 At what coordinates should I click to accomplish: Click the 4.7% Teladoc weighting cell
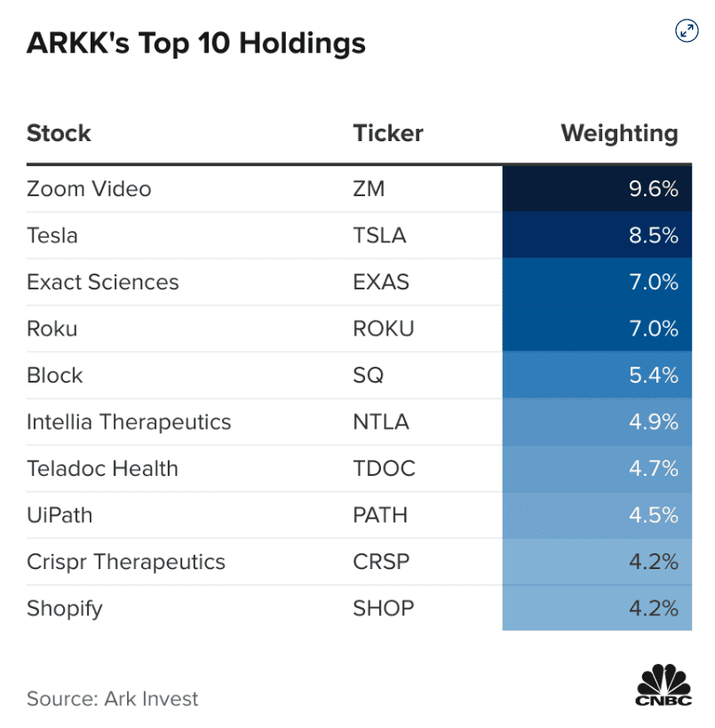(597, 469)
